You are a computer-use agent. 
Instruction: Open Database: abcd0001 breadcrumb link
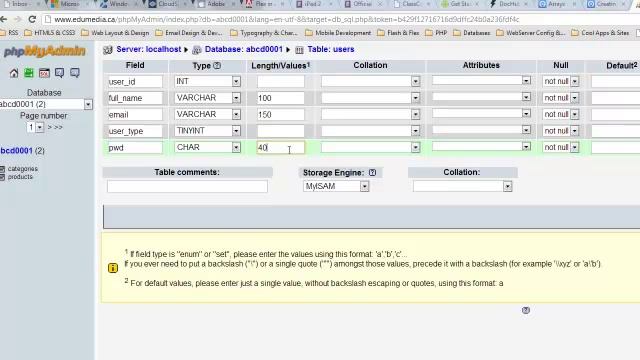pyautogui.click(x=244, y=49)
